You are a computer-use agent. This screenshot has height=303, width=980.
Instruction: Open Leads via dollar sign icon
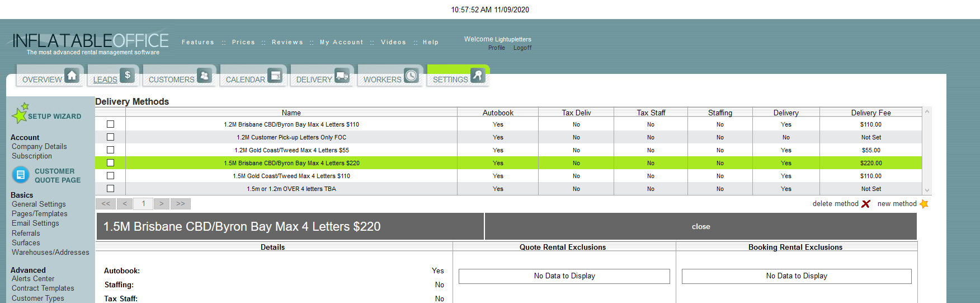point(128,76)
